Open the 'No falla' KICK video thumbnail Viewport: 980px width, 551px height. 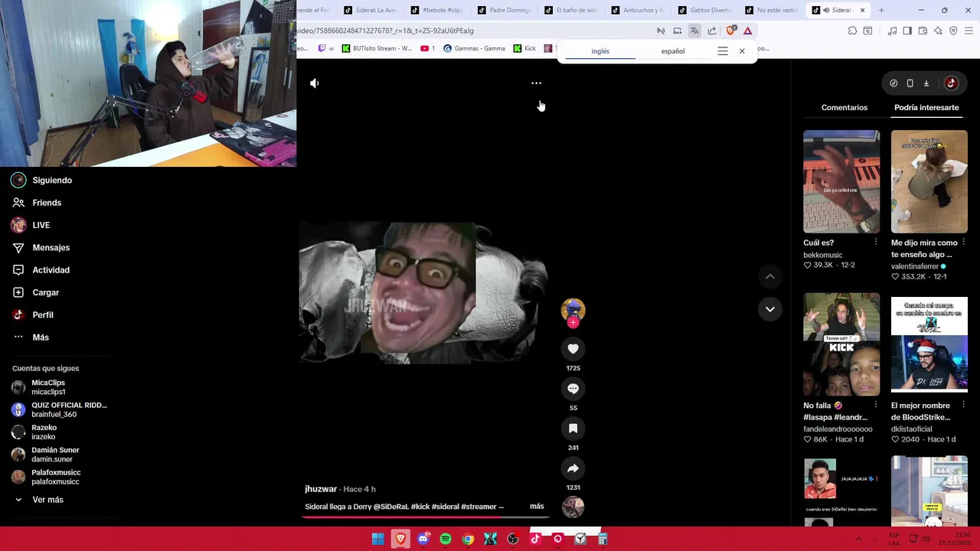[x=841, y=344]
